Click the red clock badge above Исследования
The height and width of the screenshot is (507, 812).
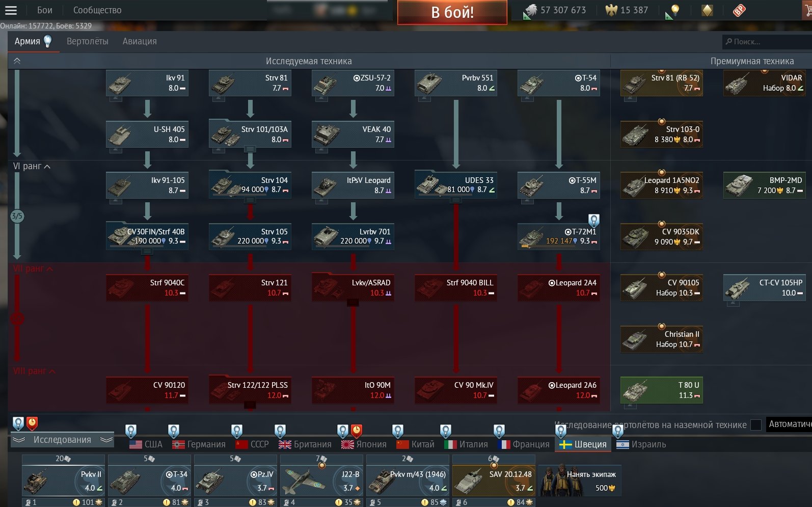32,423
